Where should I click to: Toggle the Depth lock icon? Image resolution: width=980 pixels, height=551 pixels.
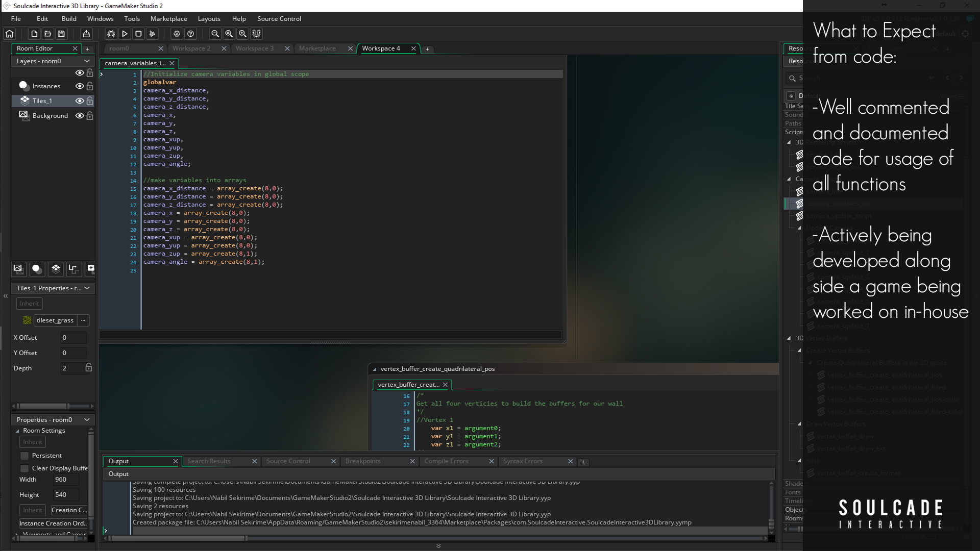[89, 368]
